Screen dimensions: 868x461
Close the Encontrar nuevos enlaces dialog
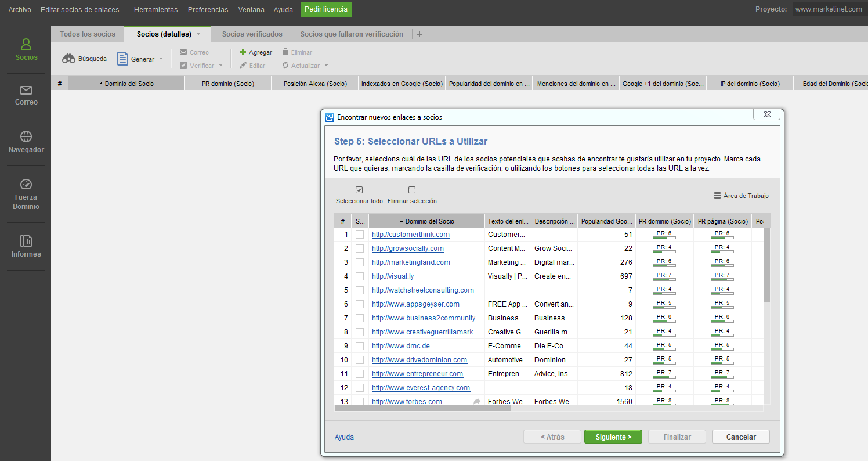point(766,114)
